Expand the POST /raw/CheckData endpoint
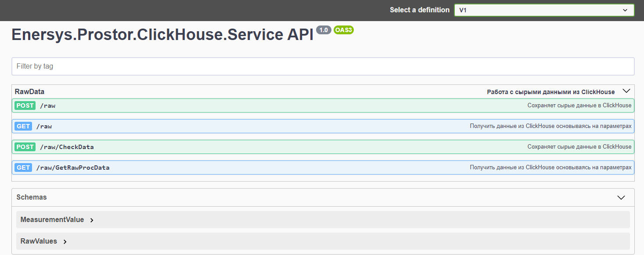The height and width of the screenshot is (255, 644). point(307,147)
